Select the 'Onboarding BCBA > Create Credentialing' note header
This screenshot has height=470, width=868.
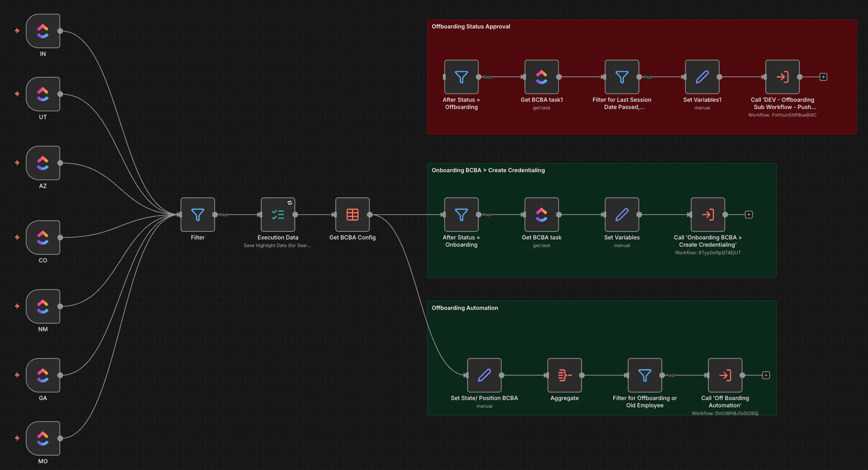(x=488, y=170)
